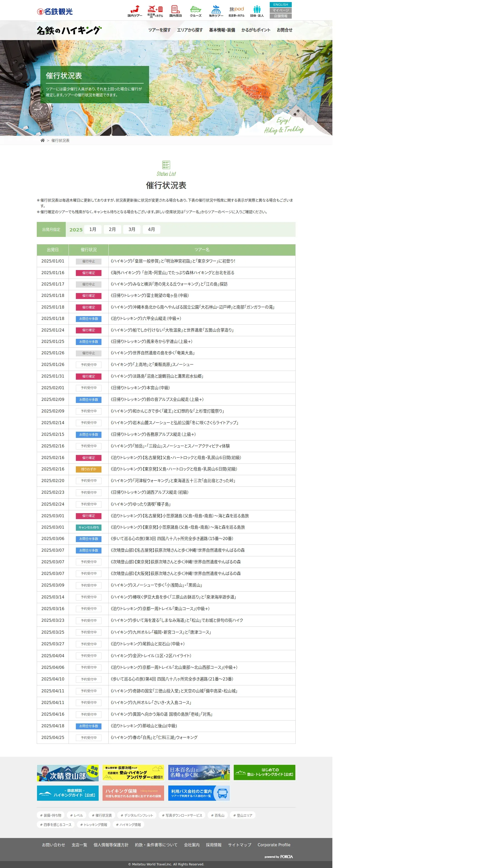The height and width of the screenshot is (868, 497).
Task: Click the #百名山 tag
Action: point(217,815)
